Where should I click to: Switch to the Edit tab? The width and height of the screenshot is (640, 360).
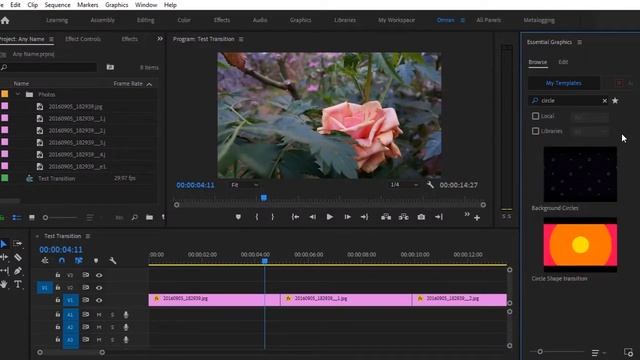coord(563,62)
